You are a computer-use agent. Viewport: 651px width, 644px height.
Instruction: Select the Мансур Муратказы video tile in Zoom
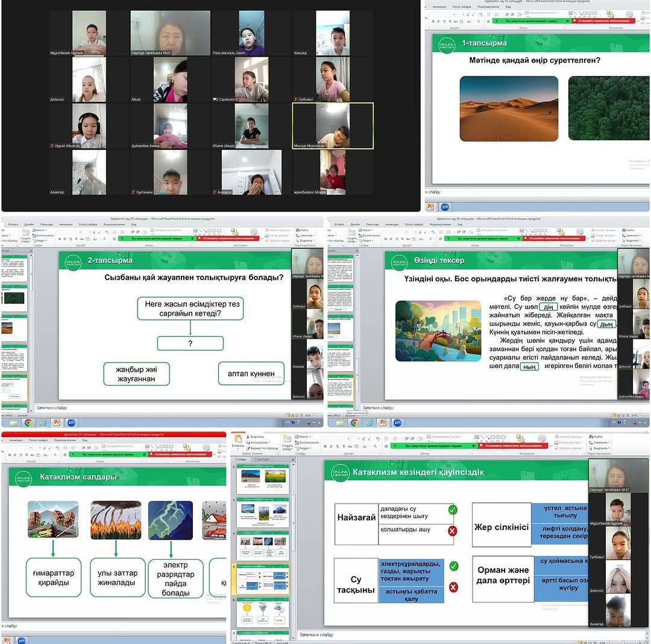click(333, 126)
